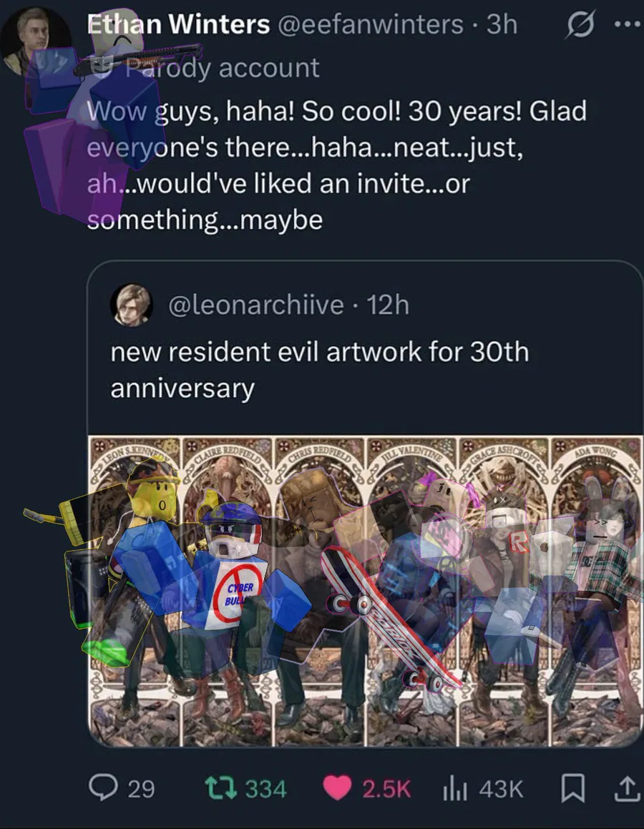Image resolution: width=644 pixels, height=829 pixels.
Task: Click the "Wow guys, haha!" tweet text
Action: 336,165
